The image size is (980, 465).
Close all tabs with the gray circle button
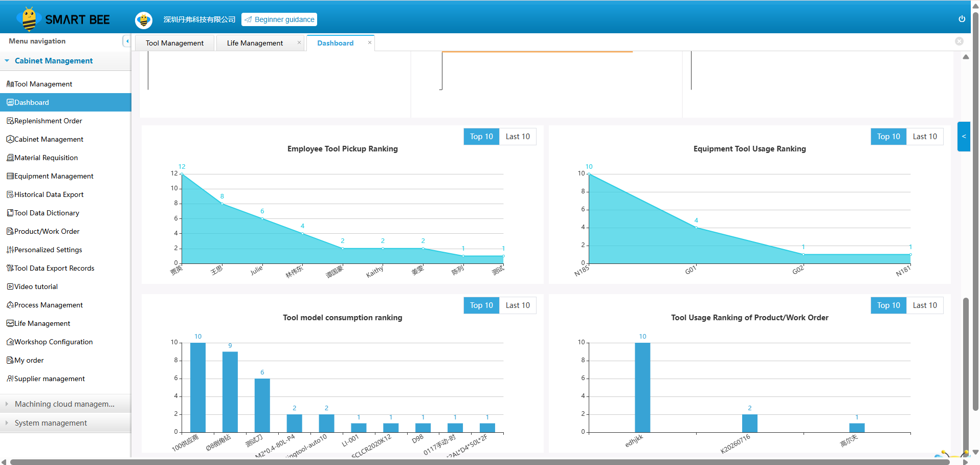(959, 41)
